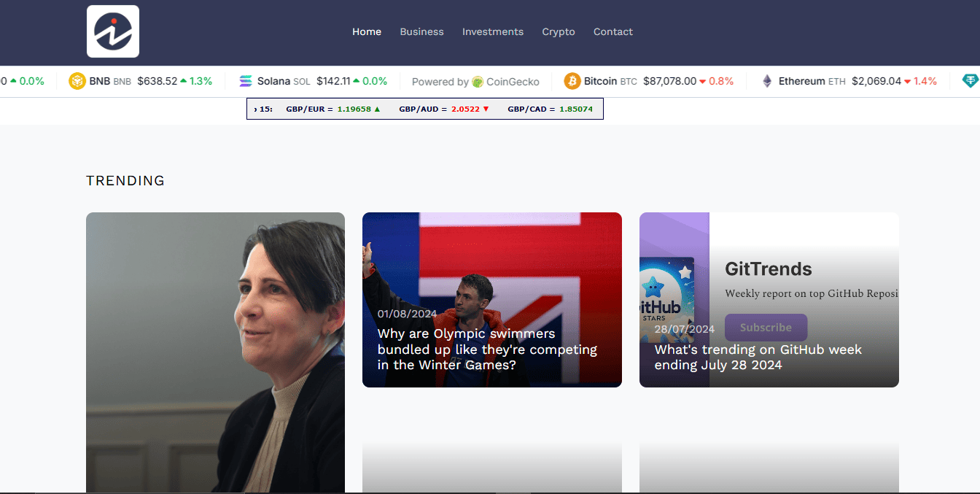Screen dimensions: 980x494
Task: Click the GBP/EUR rate 1.19658
Action: [354, 109]
